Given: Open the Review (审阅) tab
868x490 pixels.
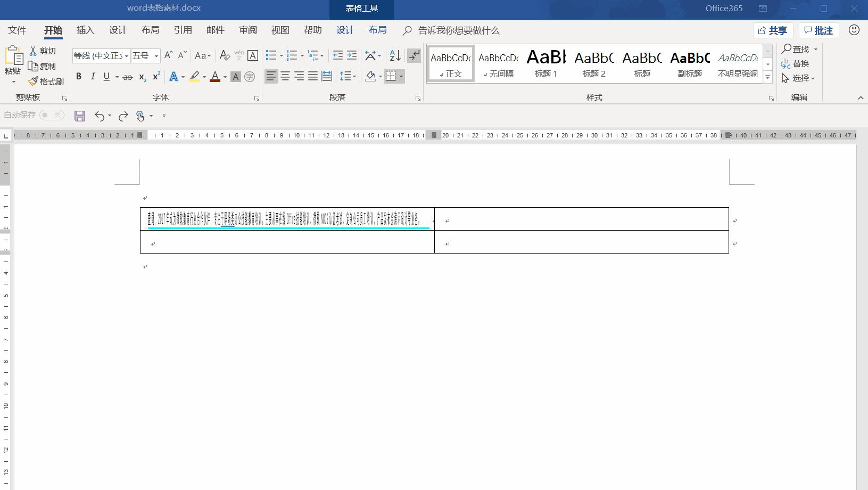Looking at the screenshot, I should 247,30.
